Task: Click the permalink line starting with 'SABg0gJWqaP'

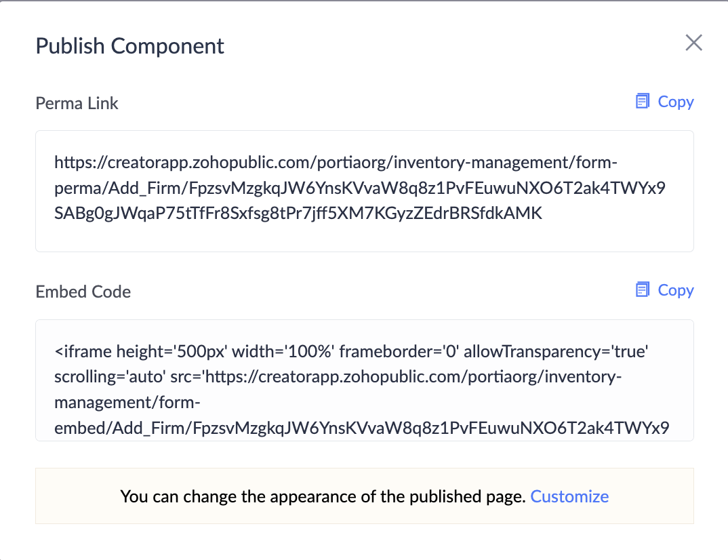Action: 298,214
